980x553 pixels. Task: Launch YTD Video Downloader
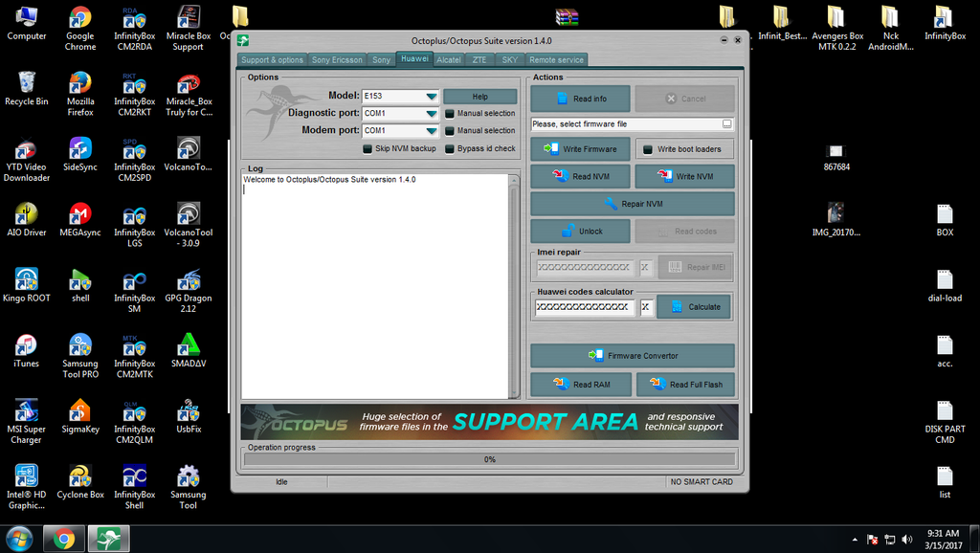26,160
